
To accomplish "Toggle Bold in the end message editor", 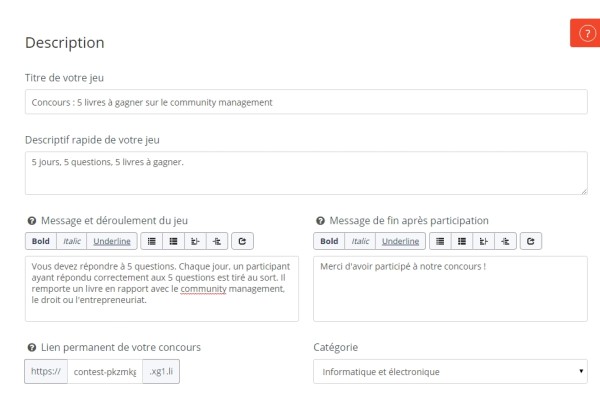I will (329, 241).
